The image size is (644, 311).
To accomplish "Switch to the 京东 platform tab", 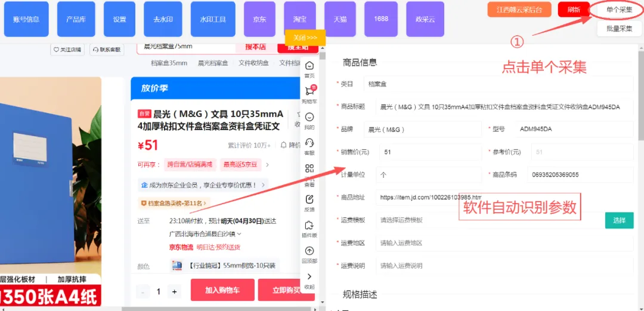I will click(x=259, y=19).
